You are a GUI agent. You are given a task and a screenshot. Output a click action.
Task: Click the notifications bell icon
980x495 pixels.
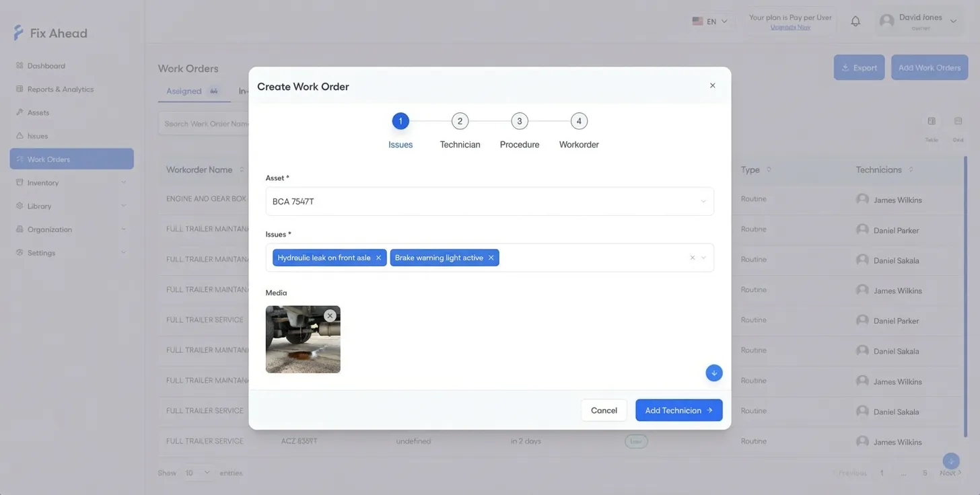click(855, 21)
